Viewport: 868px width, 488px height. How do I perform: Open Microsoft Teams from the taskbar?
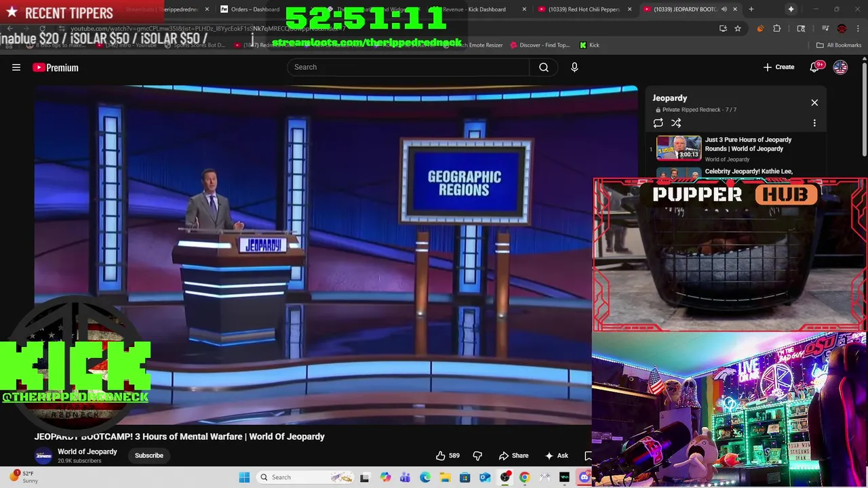405,477
